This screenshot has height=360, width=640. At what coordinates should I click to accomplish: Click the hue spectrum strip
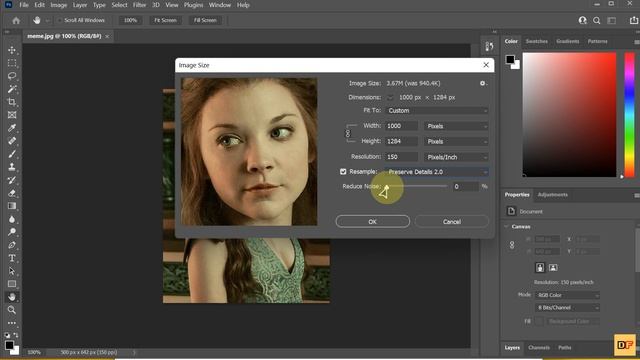630,115
